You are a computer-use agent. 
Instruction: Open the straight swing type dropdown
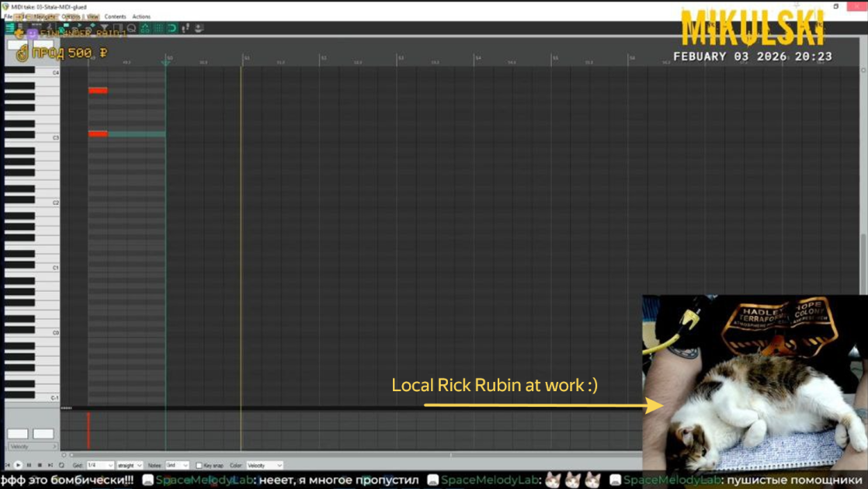(130, 465)
